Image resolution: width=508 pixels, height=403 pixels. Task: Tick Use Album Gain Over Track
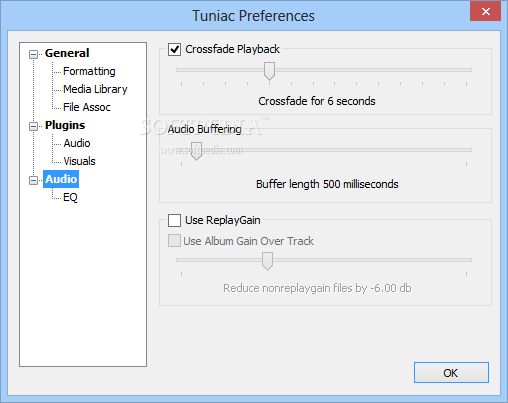[174, 241]
